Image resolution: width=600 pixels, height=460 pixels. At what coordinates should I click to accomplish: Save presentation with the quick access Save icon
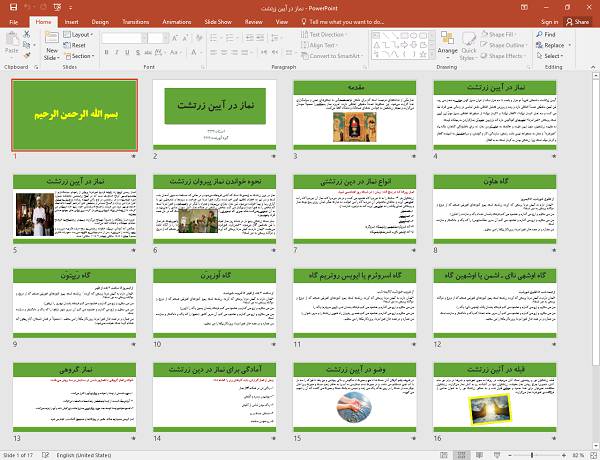[x=13, y=7]
